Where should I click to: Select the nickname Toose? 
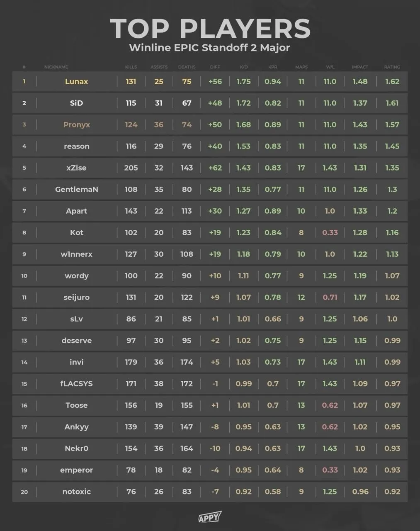coord(77,405)
